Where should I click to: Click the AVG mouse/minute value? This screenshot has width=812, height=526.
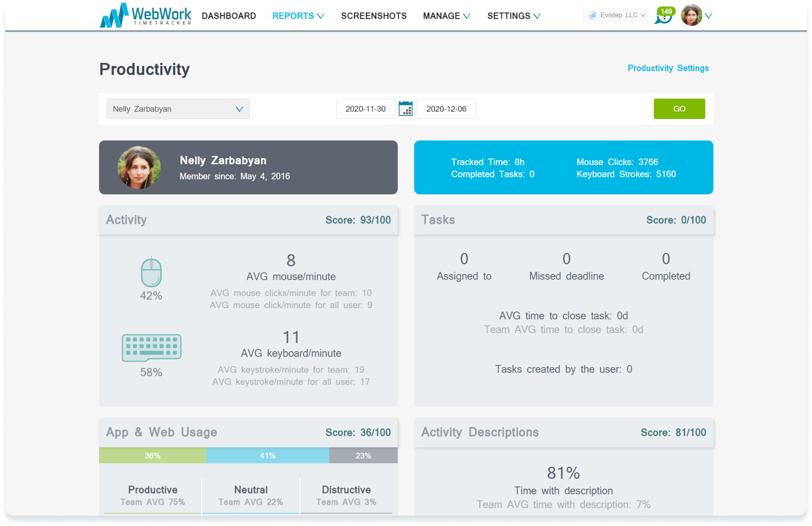(x=291, y=260)
